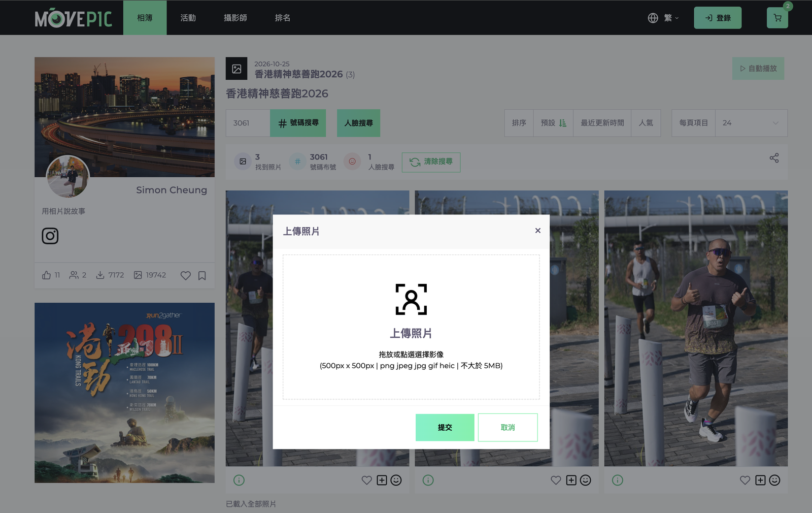Click the first photo's smiley face icon

click(x=396, y=480)
